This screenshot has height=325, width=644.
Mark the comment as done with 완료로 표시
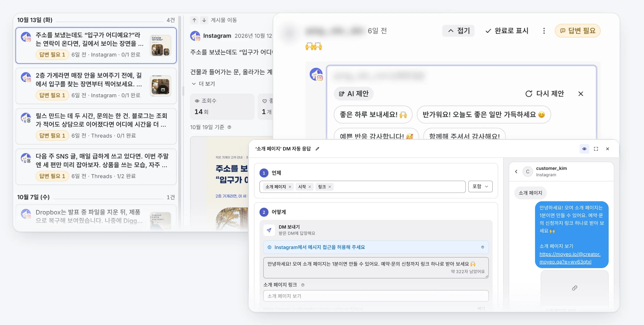507,31
